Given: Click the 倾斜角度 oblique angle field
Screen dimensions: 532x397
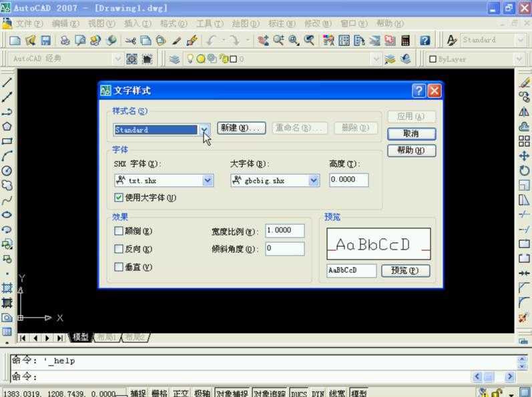Looking at the screenshot, I should click(x=285, y=248).
